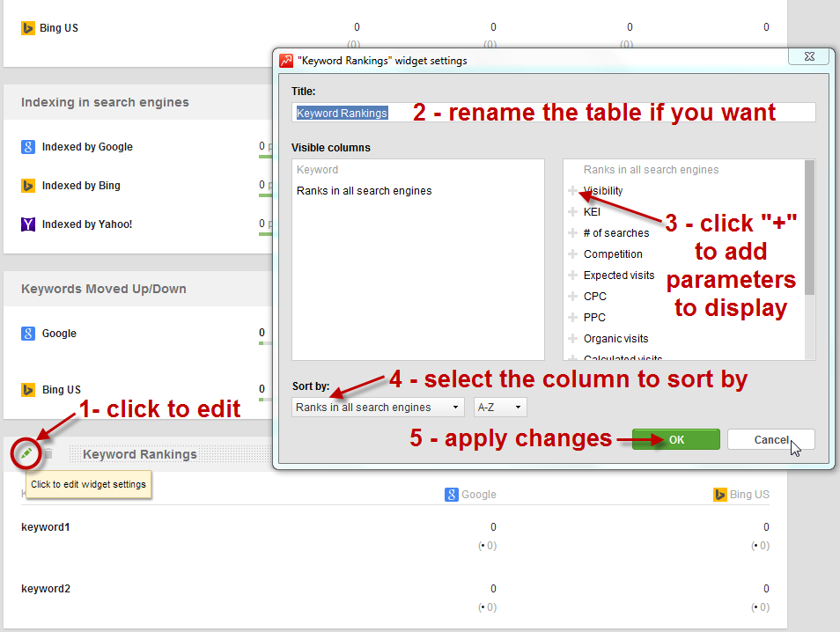Select Visibility in available columns list
Viewport: 840px width, 632px height.
pyautogui.click(x=603, y=191)
